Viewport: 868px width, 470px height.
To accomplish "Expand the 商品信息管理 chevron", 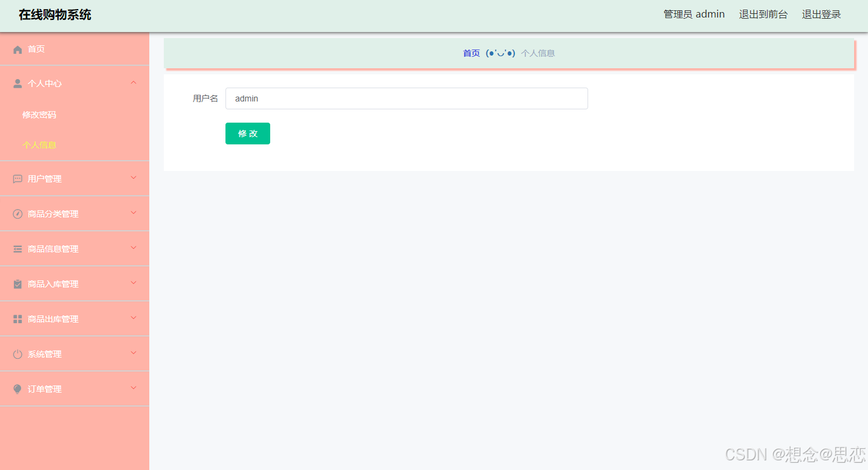I will coord(134,248).
